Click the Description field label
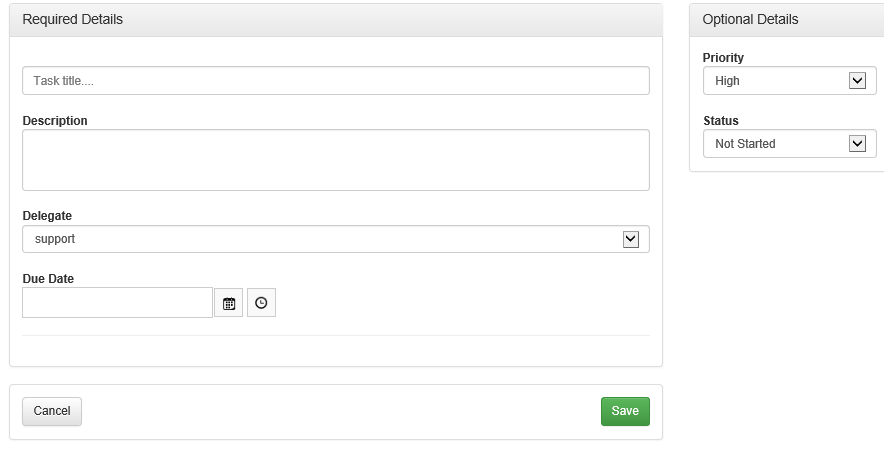This screenshot has height=456, width=884. coord(55,121)
